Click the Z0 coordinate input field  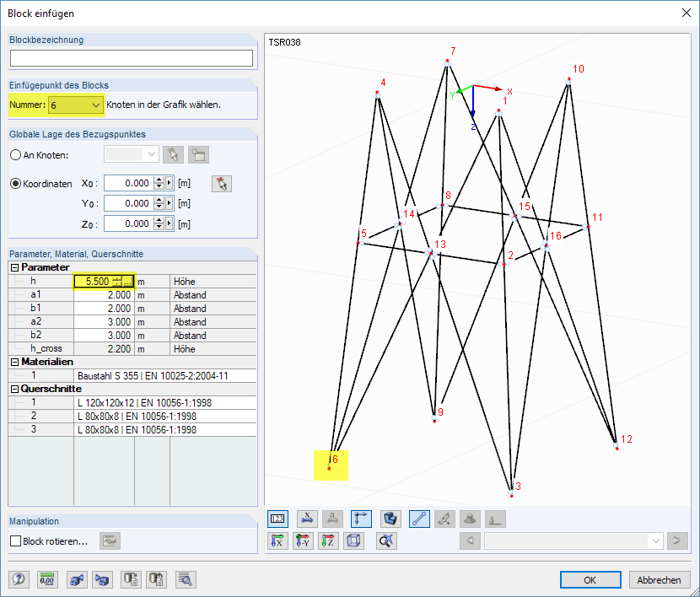pyautogui.click(x=129, y=223)
